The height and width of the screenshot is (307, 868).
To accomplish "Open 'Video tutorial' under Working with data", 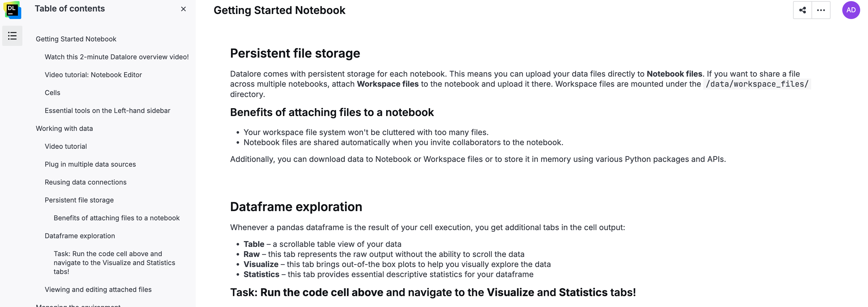I will [x=66, y=146].
